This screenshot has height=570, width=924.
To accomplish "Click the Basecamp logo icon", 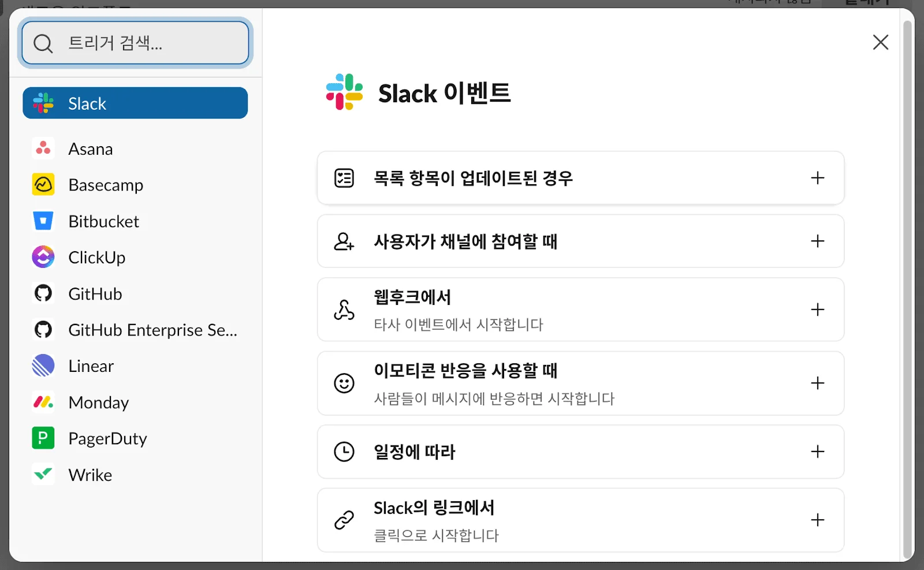I will click(x=43, y=185).
